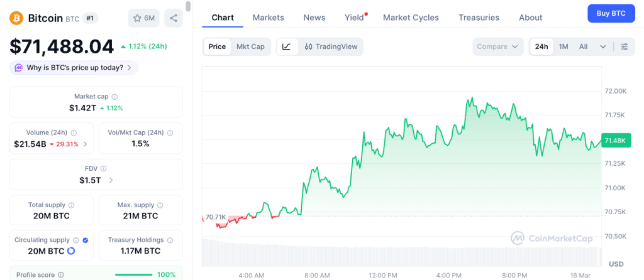Click the Profile score progress bar
This screenshot has height=280, width=644.
click(133, 274)
